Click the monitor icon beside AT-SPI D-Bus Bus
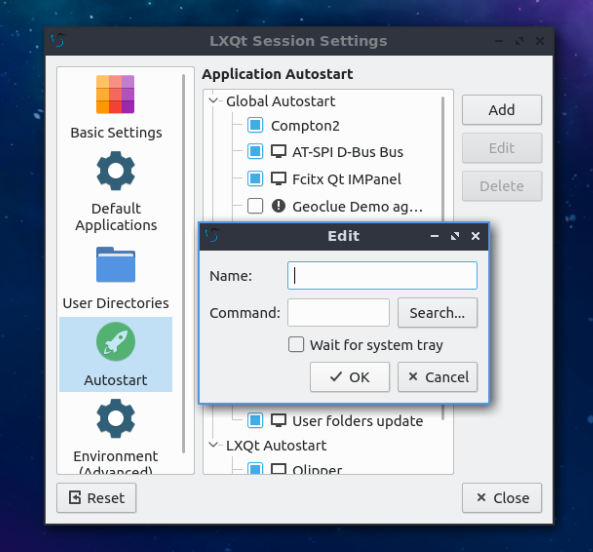The image size is (593, 552). [x=278, y=152]
